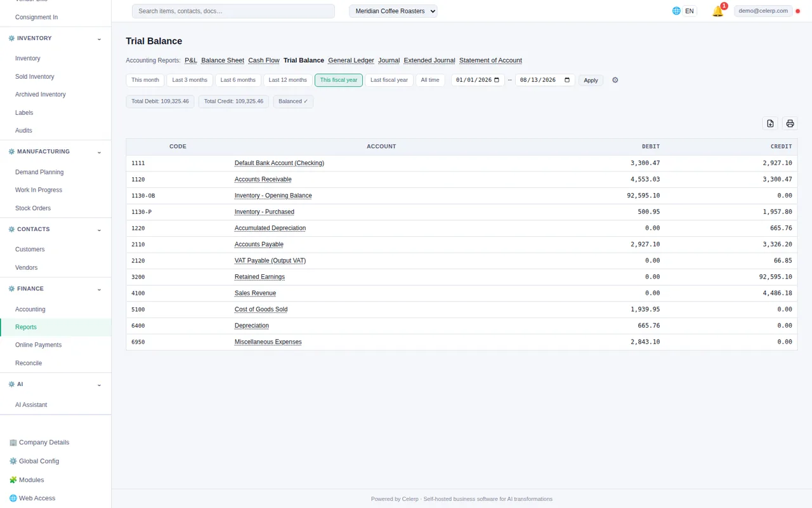
Task: Open the General Ledger report tab
Action: [351, 60]
